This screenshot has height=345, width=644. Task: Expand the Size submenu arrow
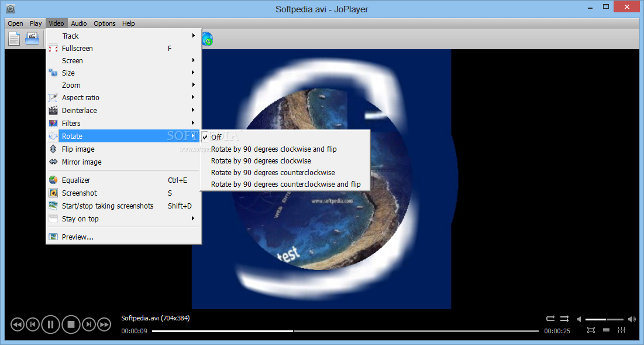point(193,73)
